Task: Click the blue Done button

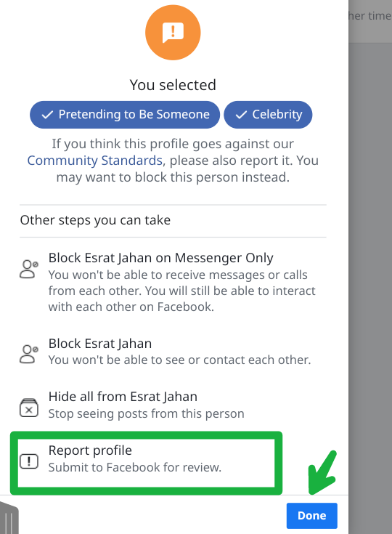Action: tap(312, 516)
